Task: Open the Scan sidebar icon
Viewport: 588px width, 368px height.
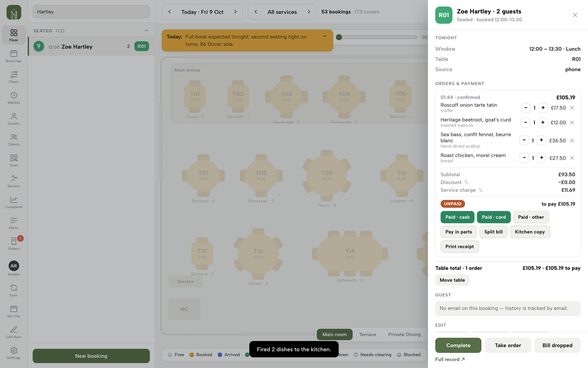Action: [13, 160]
